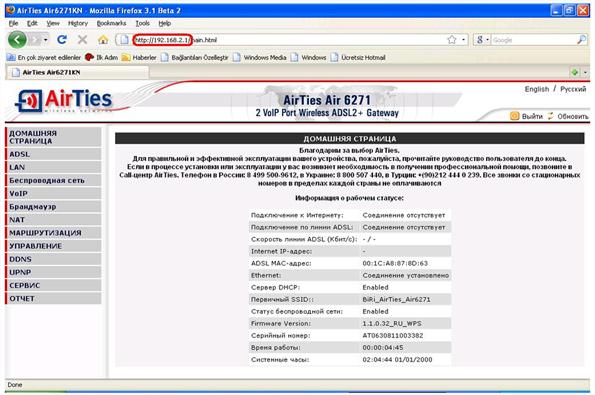Click the Stop loading X icon
The image size is (595, 395).
(x=82, y=39)
